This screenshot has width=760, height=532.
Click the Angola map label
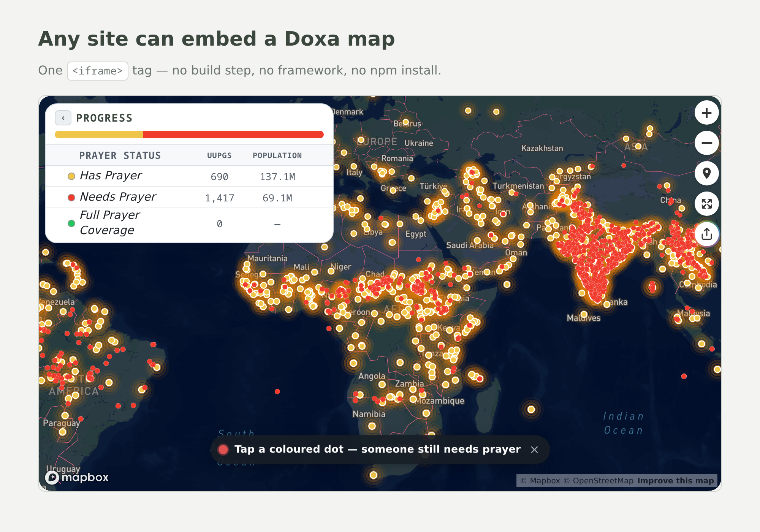point(372,376)
